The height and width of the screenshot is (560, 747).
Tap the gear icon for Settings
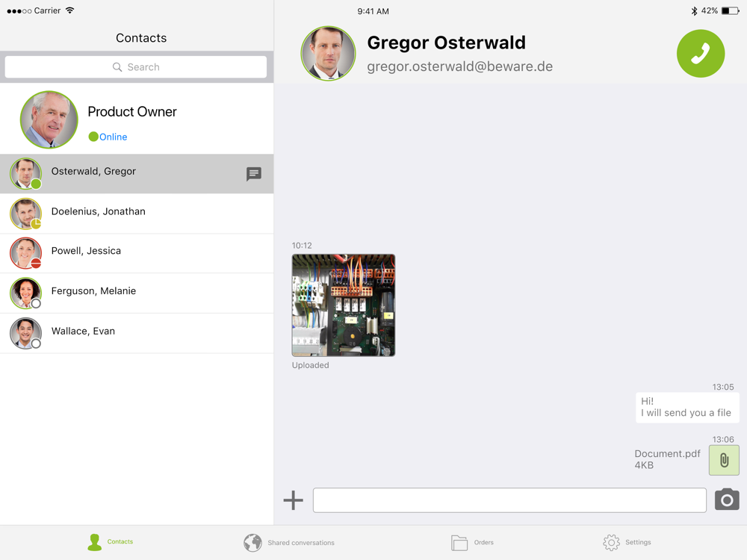coord(611,542)
